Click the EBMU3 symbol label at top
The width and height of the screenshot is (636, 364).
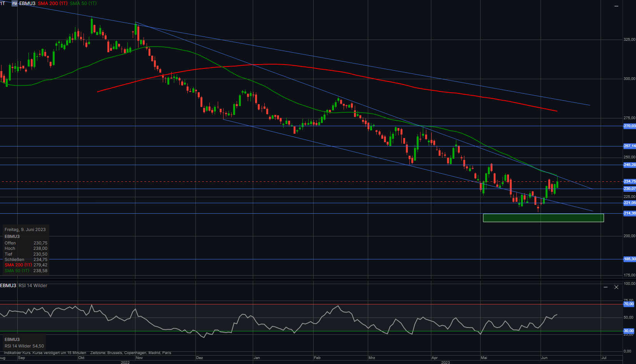[x=27, y=3]
